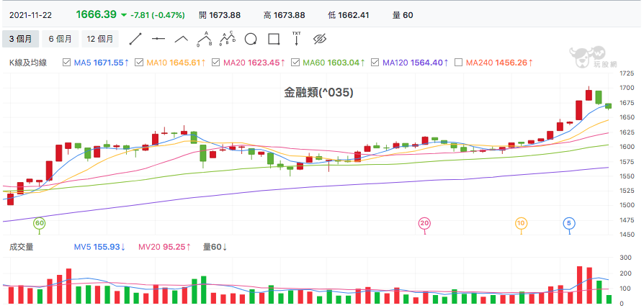644x308 pixels.
Task: Click the green 60 MA marker
Action: [39, 224]
